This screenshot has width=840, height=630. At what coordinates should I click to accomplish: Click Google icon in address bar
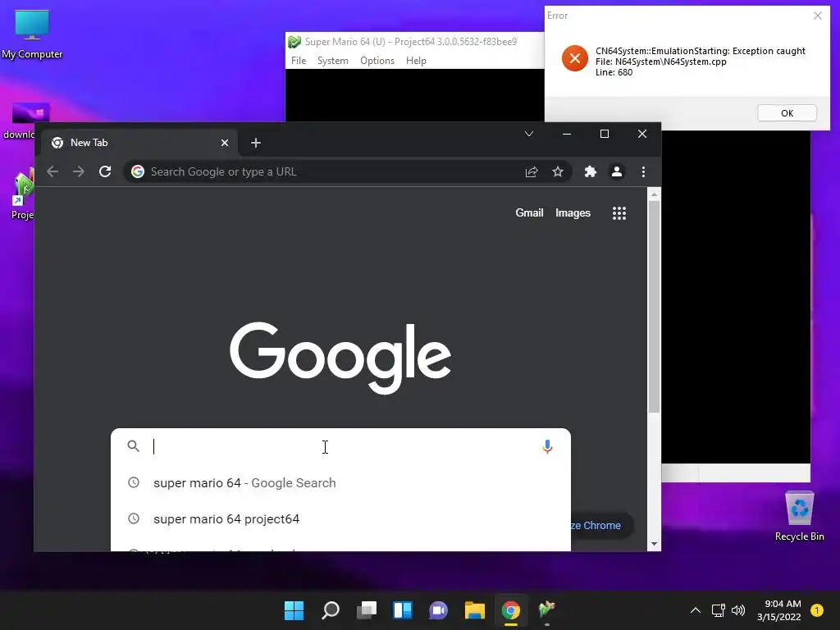pyautogui.click(x=138, y=171)
